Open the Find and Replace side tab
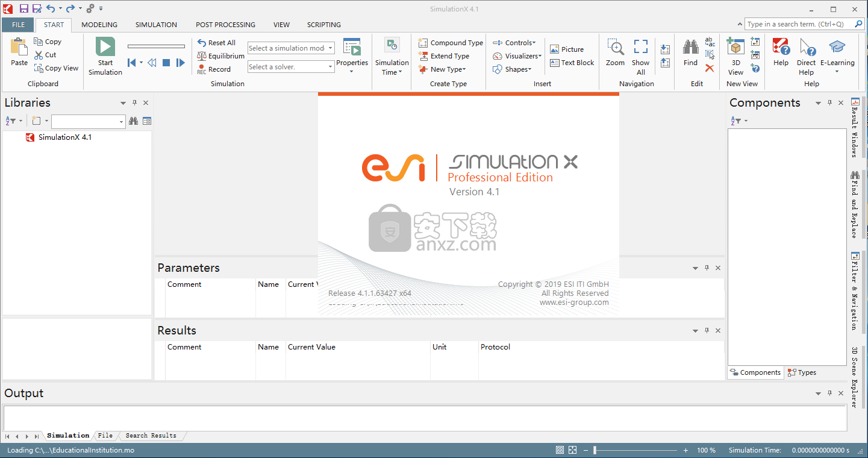 (x=855, y=204)
